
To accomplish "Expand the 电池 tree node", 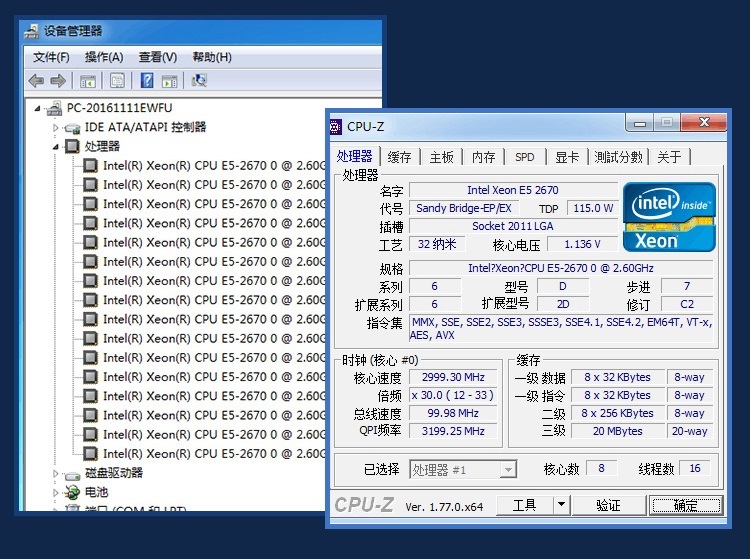I will click(x=55, y=493).
